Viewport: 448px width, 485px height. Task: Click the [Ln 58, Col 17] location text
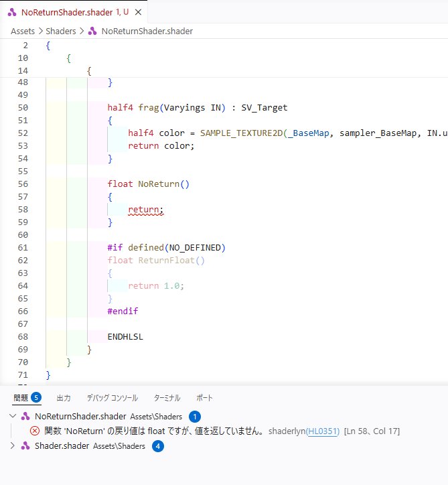(372, 431)
